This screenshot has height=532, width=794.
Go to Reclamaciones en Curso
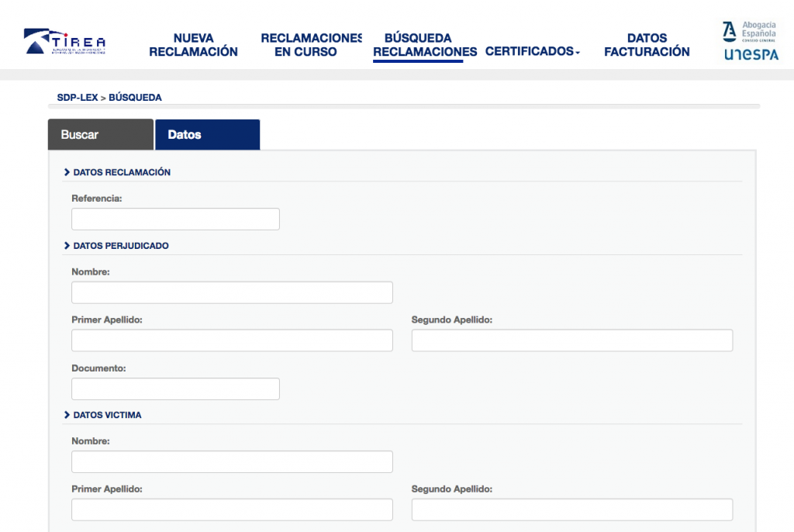(311, 44)
